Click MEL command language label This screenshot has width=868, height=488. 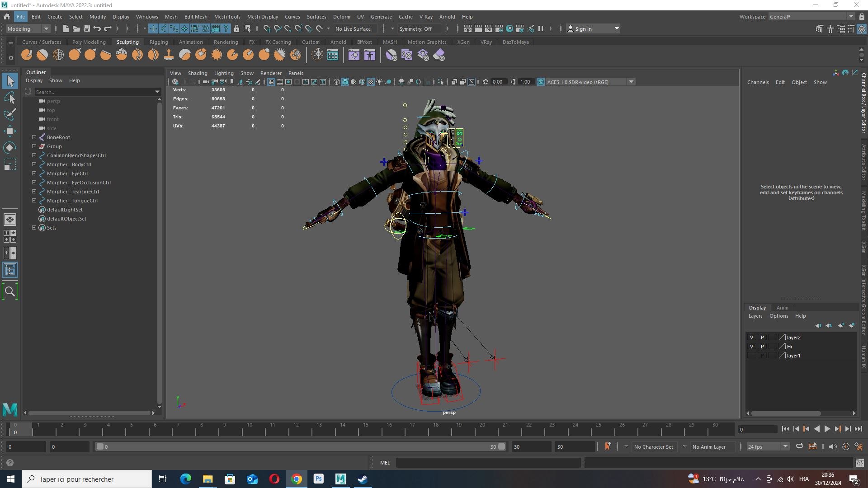click(x=385, y=463)
